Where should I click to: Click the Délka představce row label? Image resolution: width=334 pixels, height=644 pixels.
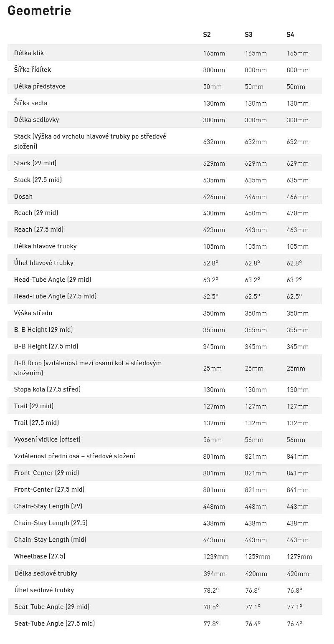[x=40, y=86]
